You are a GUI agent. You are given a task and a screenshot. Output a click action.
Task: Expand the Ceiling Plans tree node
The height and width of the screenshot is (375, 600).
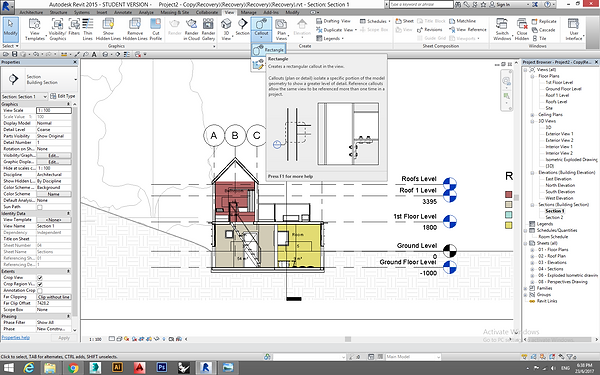[532, 115]
